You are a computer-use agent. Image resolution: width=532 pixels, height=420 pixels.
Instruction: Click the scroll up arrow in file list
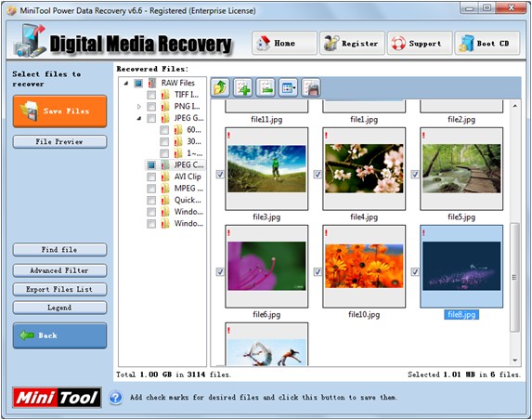[515, 106]
